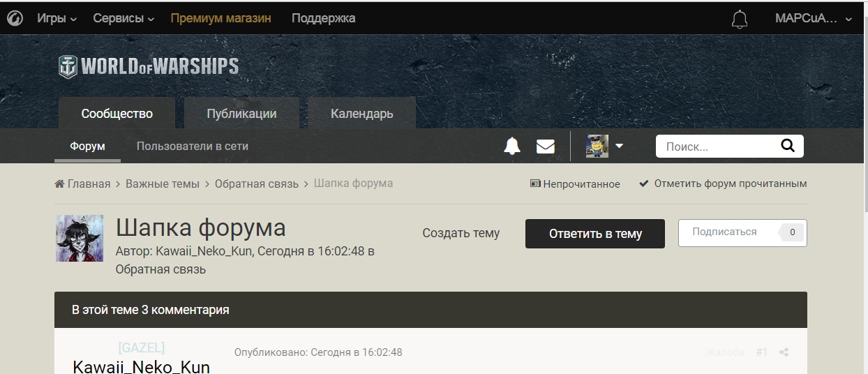
Task: Click the [GAZEL] clan tag
Action: click(142, 347)
